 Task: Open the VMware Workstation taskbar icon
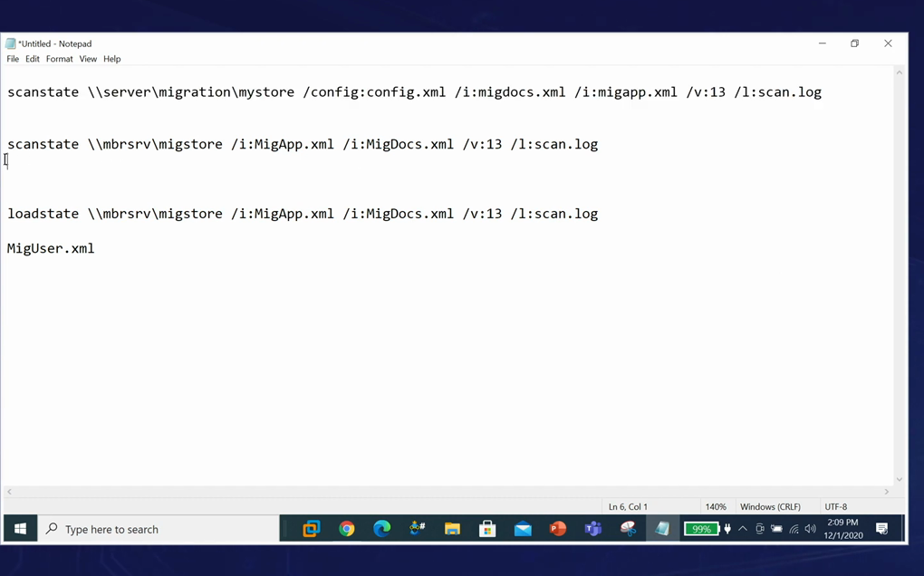click(x=311, y=529)
